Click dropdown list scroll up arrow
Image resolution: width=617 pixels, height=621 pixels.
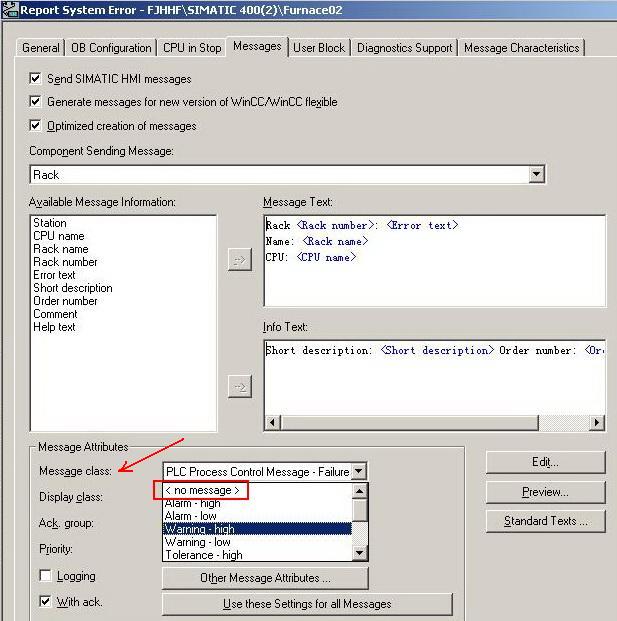pyautogui.click(x=359, y=491)
